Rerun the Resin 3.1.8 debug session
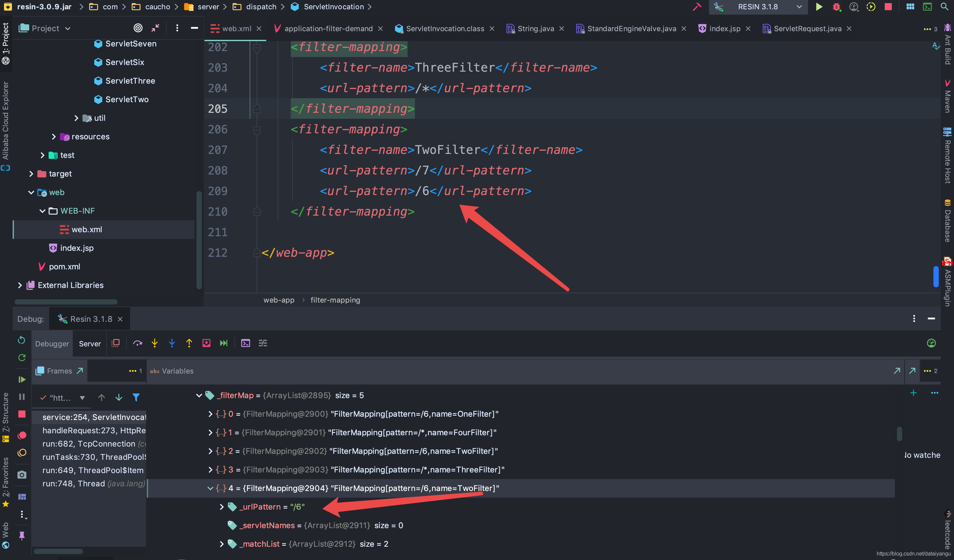954x560 pixels. tap(22, 340)
